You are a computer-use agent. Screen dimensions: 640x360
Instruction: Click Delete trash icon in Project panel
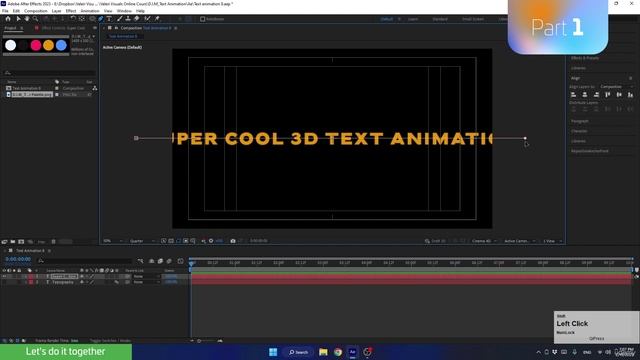(53, 242)
